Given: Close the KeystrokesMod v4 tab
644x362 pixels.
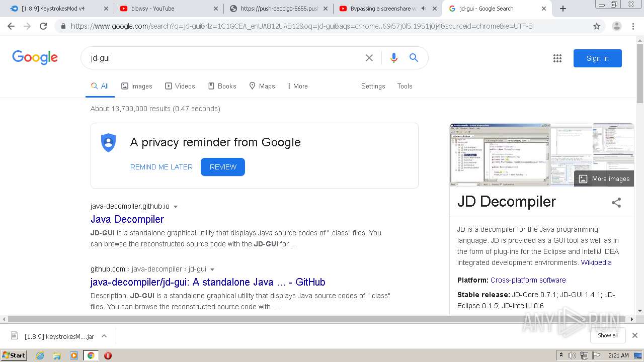Looking at the screenshot, I should pyautogui.click(x=106, y=9).
